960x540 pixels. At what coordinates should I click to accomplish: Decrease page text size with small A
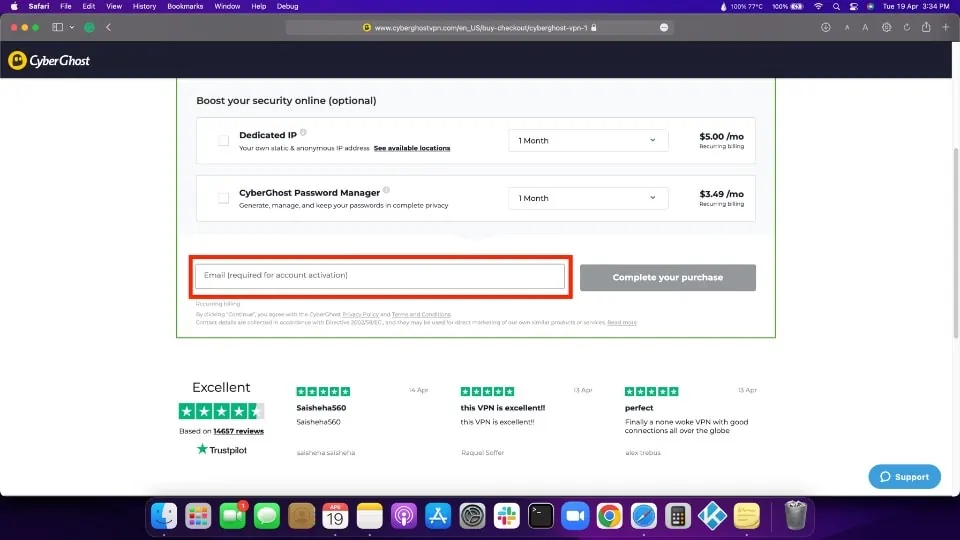click(847, 28)
